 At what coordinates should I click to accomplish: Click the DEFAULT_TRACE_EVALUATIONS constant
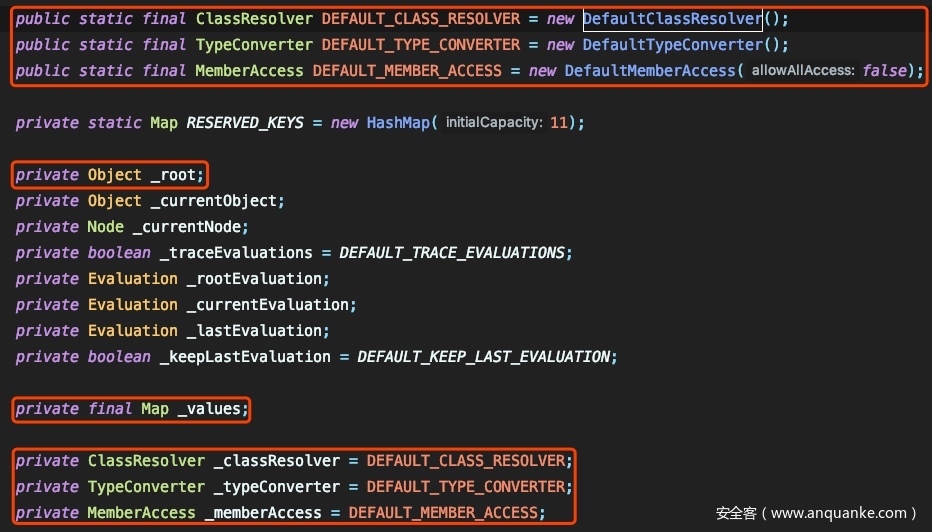pos(455,253)
